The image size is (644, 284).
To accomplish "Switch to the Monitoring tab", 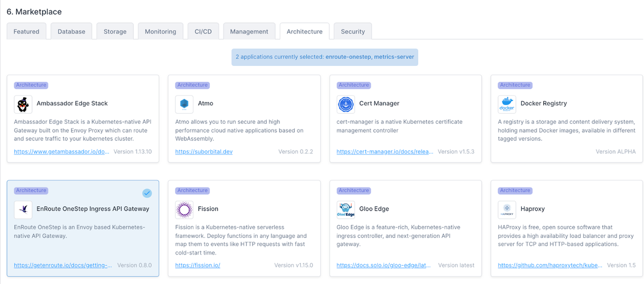I will 160,31.
